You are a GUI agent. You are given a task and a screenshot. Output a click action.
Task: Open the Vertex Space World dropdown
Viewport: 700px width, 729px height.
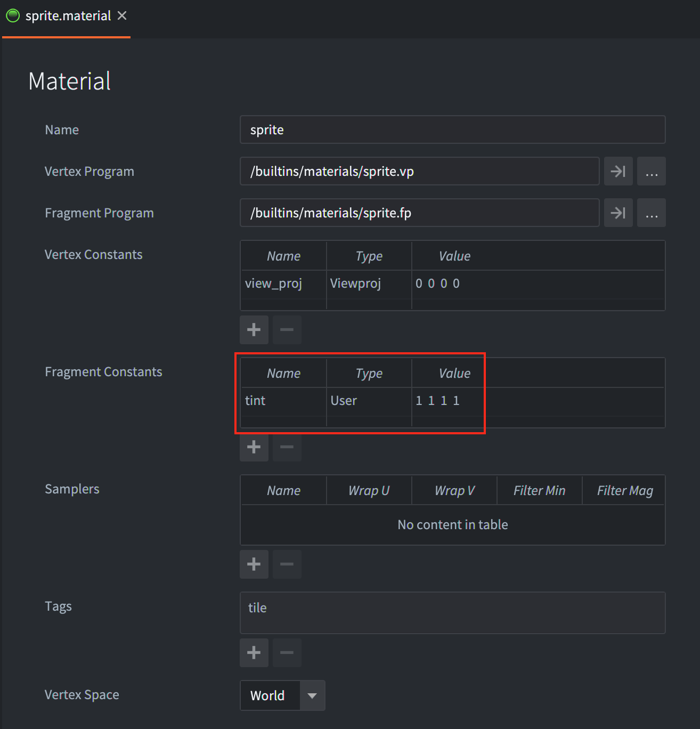click(x=282, y=695)
